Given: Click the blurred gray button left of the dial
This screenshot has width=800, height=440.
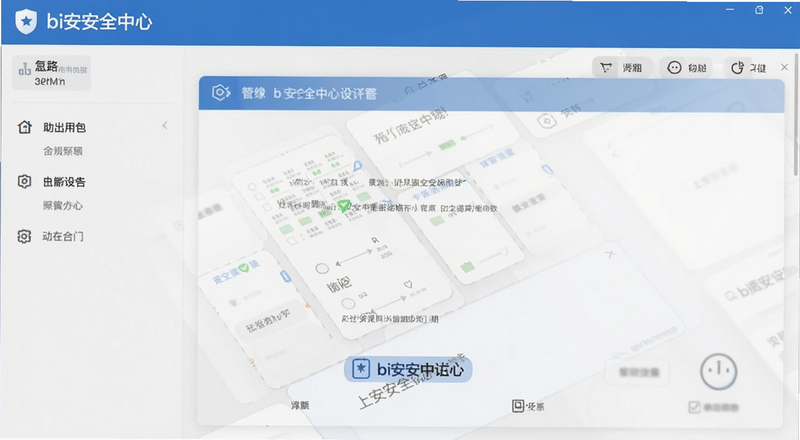Looking at the screenshot, I should 637,372.
